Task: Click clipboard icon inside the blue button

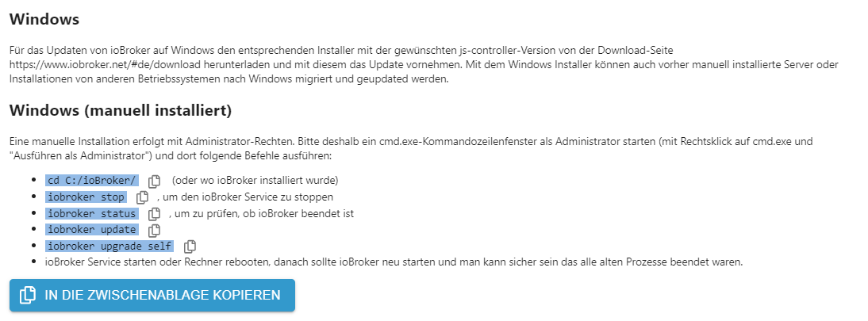Action: tap(27, 295)
